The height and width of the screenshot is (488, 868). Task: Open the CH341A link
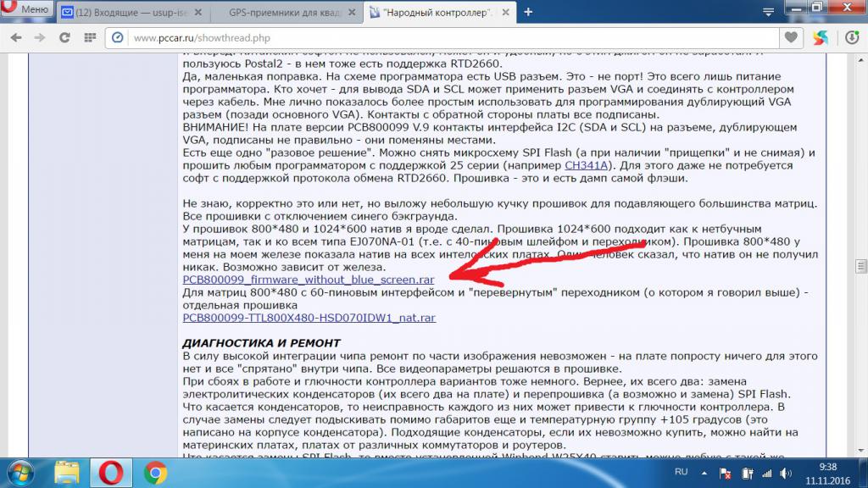coord(587,165)
